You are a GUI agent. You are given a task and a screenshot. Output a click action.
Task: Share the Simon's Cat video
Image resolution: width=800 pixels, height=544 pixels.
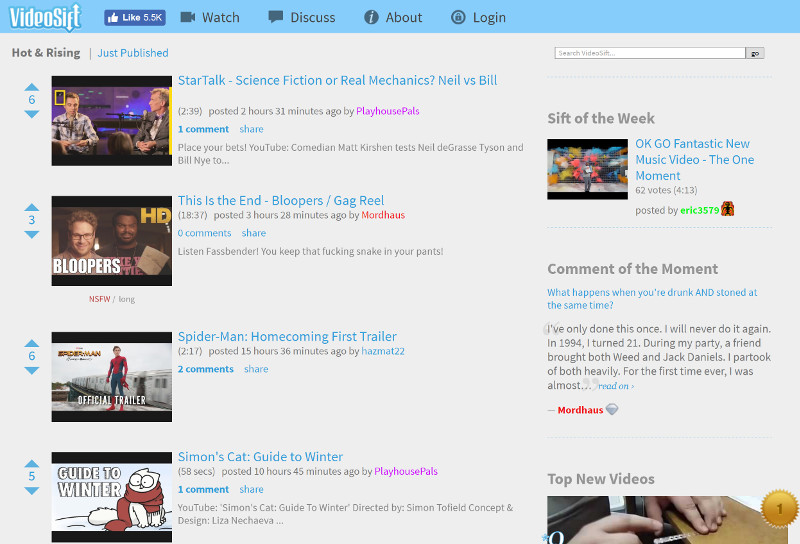tap(252, 489)
